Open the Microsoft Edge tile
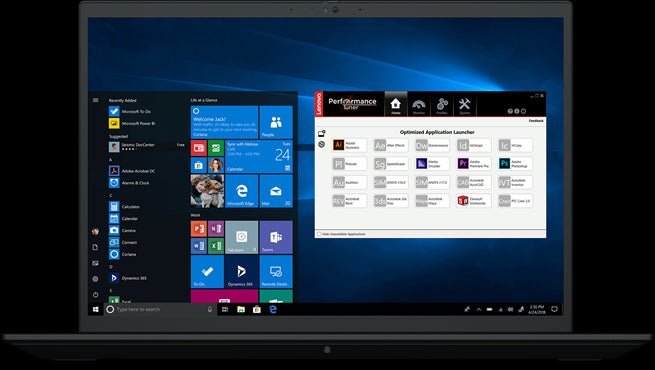 [241, 191]
